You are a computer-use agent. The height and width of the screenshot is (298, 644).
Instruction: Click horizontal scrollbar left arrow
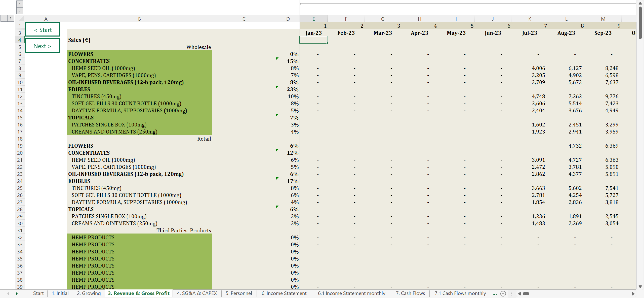[519, 293]
